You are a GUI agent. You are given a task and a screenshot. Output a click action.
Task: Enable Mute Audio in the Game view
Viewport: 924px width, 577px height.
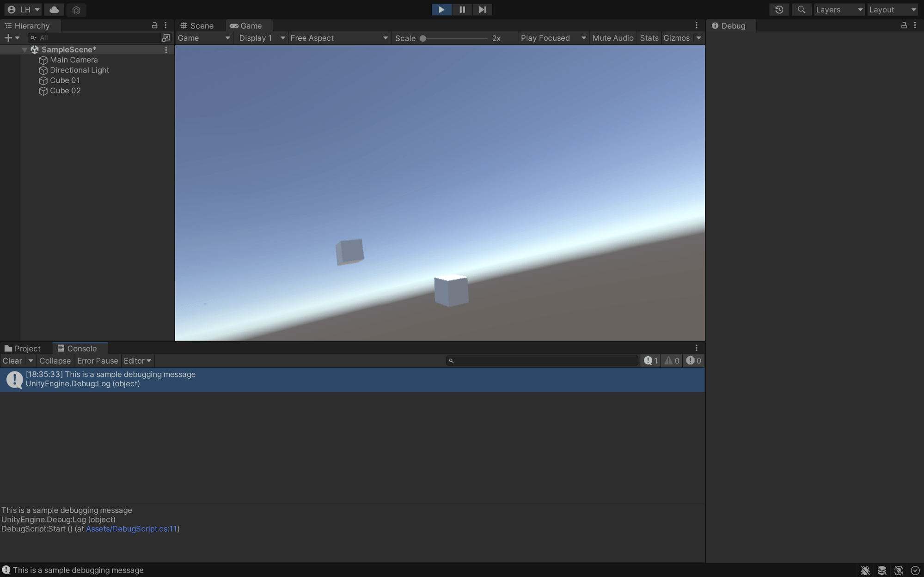(613, 38)
